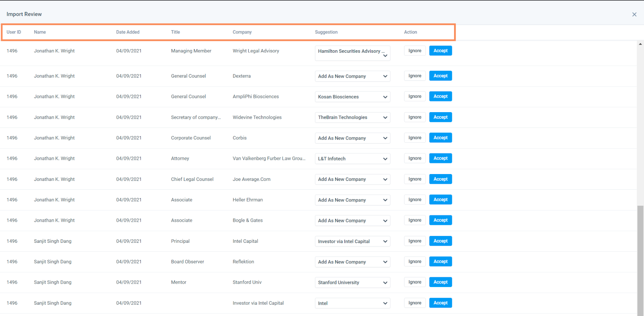
Task: Select 'Secretary of company...' title cell
Action: tap(196, 117)
